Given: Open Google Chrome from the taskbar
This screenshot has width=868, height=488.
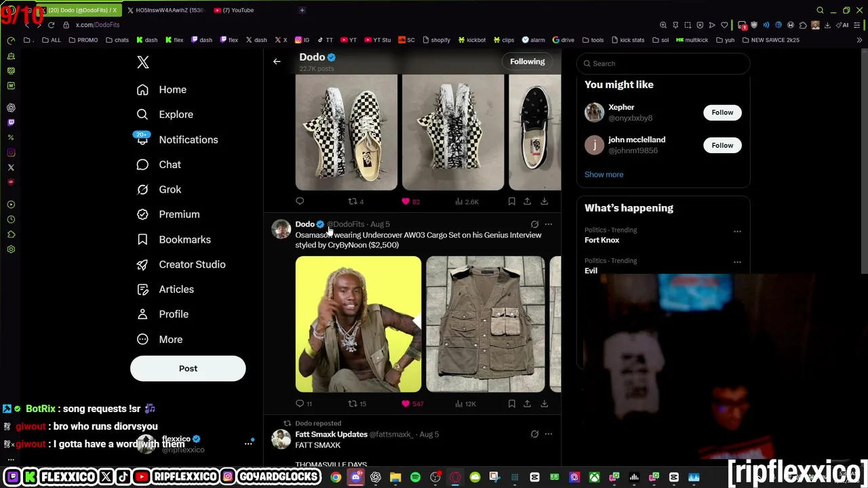Looking at the screenshot, I should point(336,477).
